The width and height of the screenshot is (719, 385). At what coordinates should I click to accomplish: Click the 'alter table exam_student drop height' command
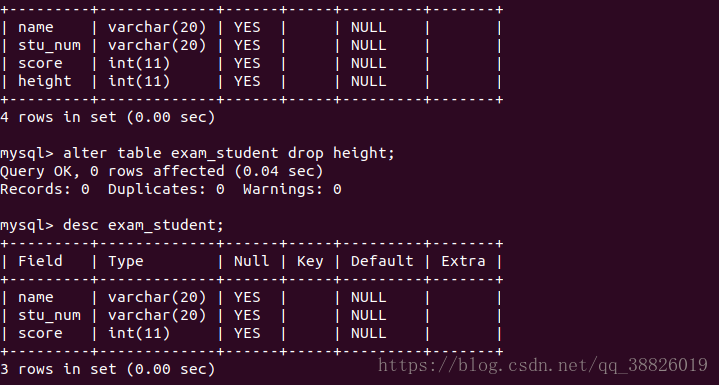(229, 153)
